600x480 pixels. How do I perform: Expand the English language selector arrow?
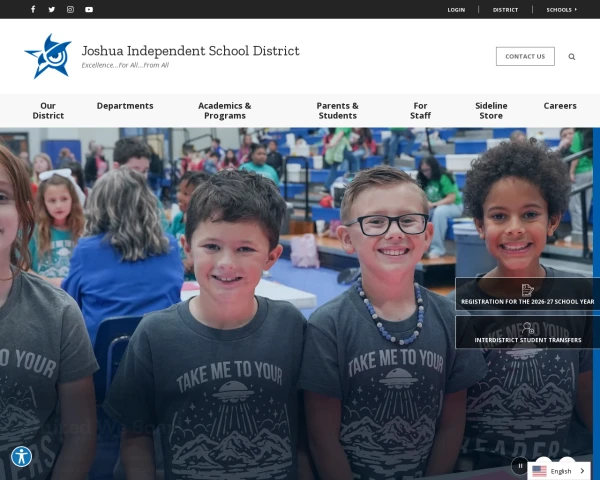[582, 471]
